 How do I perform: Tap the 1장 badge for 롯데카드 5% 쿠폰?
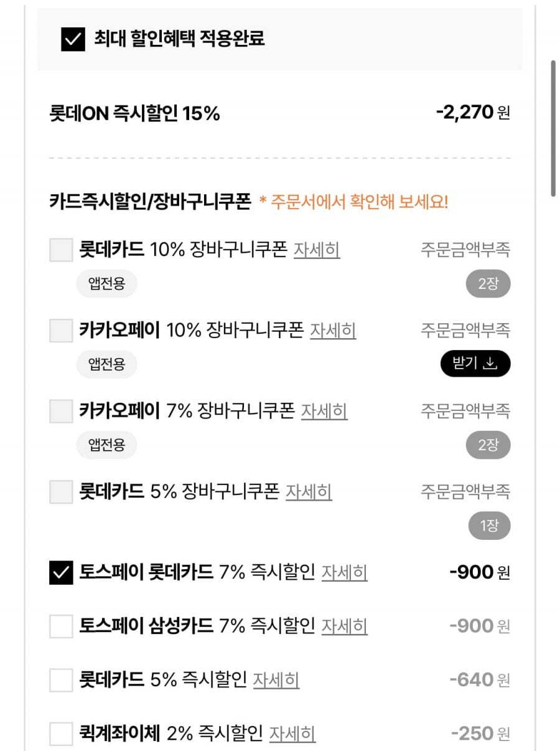[x=489, y=526]
